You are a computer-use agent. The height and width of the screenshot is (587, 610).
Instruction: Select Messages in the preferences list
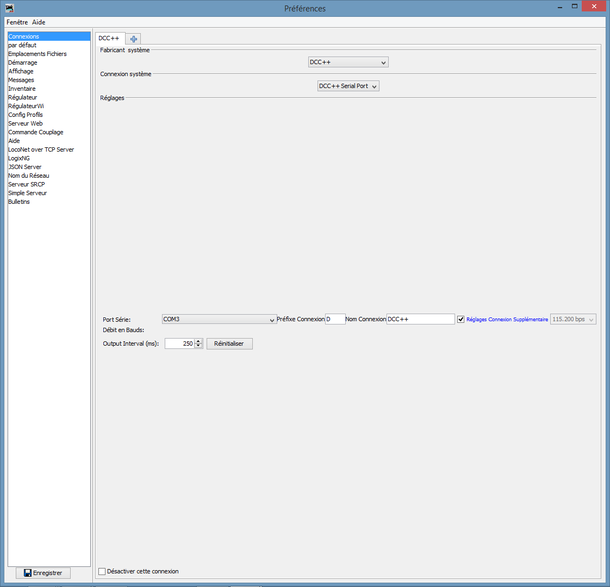[x=49, y=80]
